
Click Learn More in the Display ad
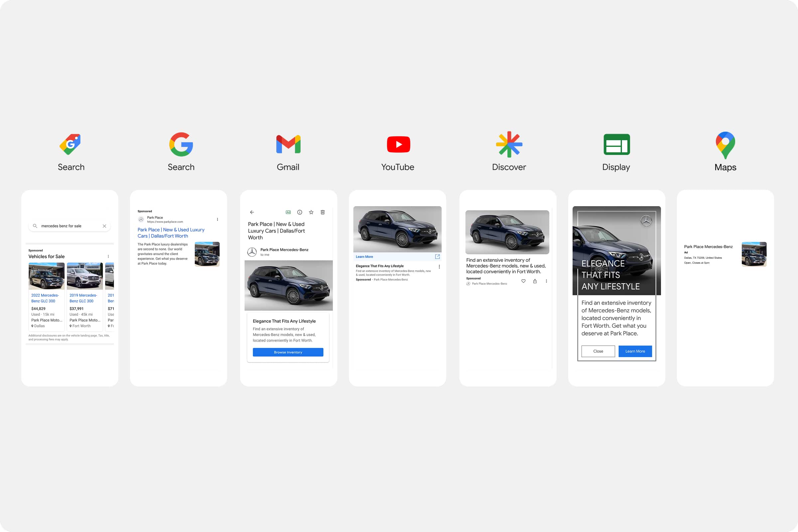coord(635,351)
